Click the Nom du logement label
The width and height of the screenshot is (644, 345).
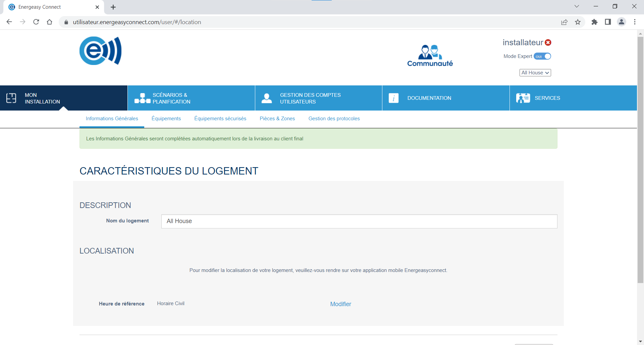pyautogui.click(x=127, y=221)
